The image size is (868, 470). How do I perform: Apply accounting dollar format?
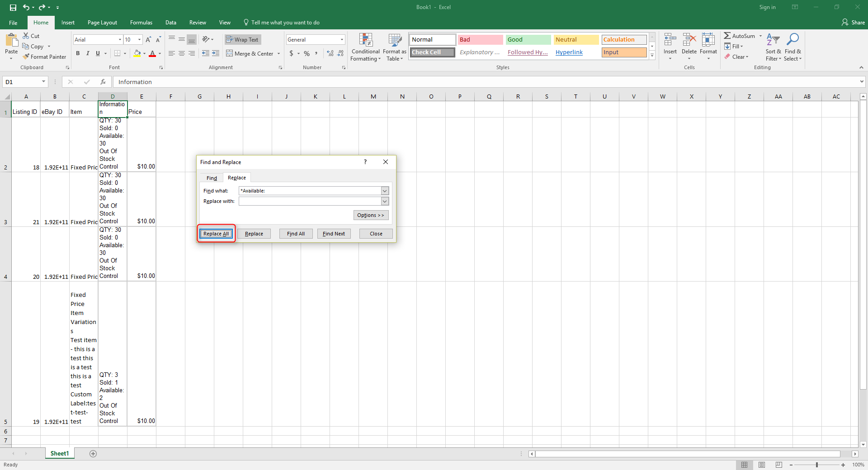pyautogui.click(x=291, y=53)
